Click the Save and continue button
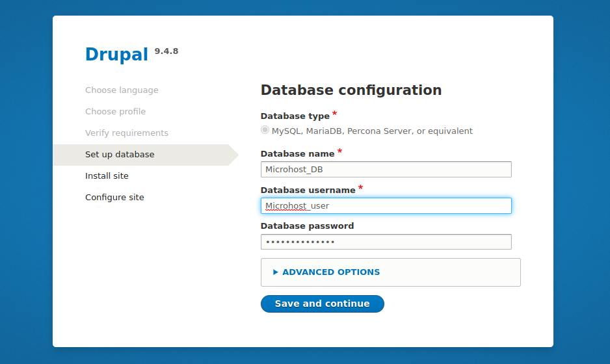The width and height of the screenshot is (610, 364). pyautogui.click(x=322, y=304)
